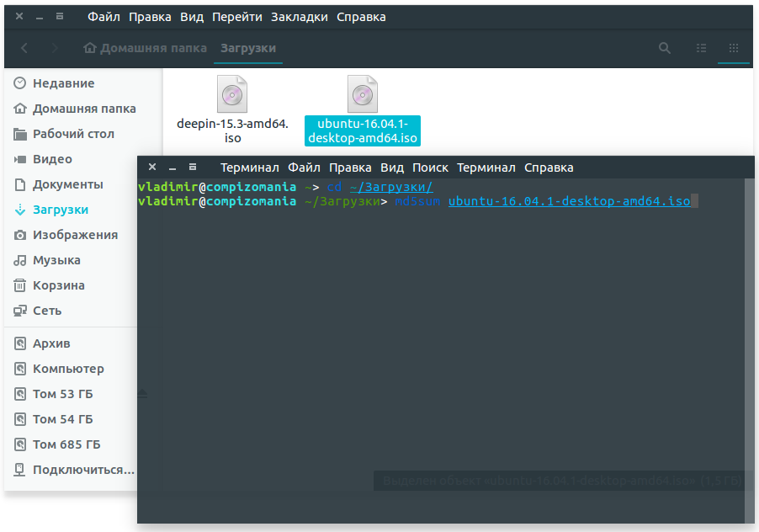This screenshot has width=759, height=532.
Task: Minimize the file manager window
Action: (x=40, y=17)
